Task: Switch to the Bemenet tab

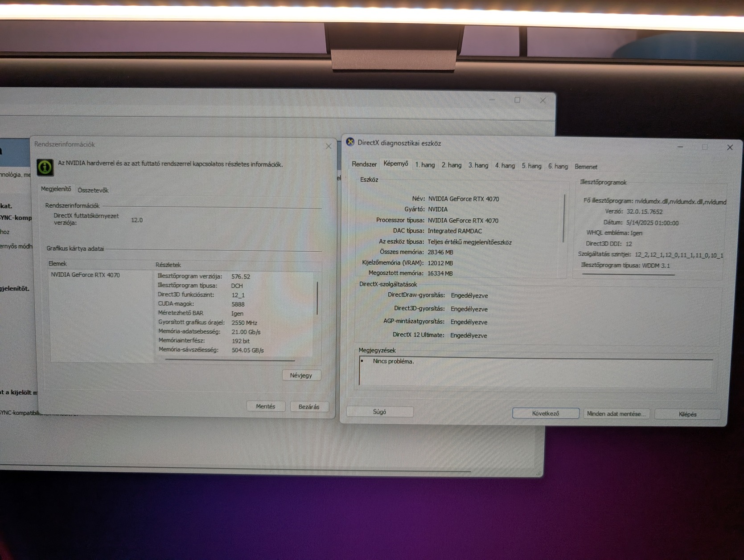Action: tap(586, 167)
